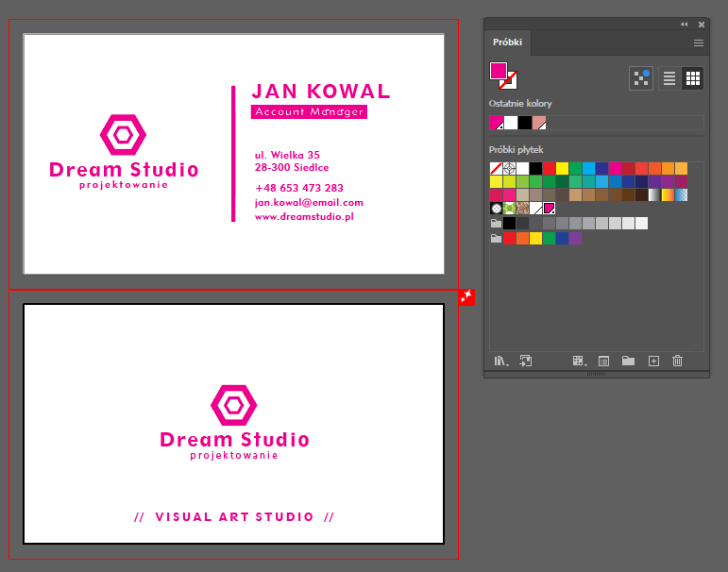Activate the stroke box with no color
728x572 pixels.
[510, 81]
